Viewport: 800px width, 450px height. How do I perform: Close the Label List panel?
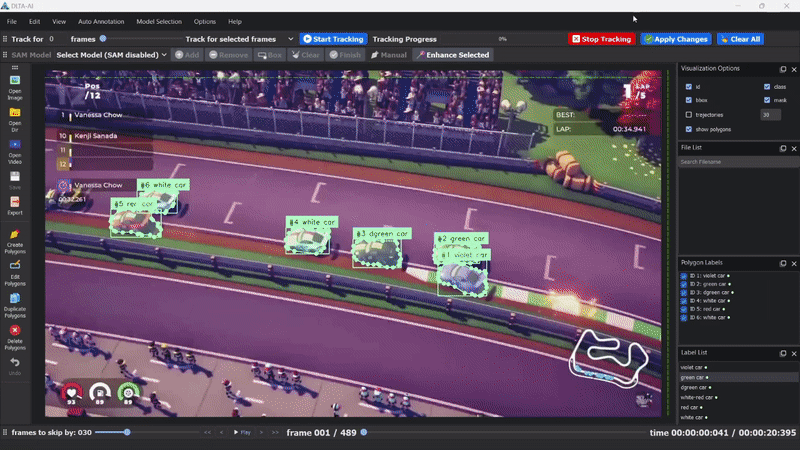point(794,353)
